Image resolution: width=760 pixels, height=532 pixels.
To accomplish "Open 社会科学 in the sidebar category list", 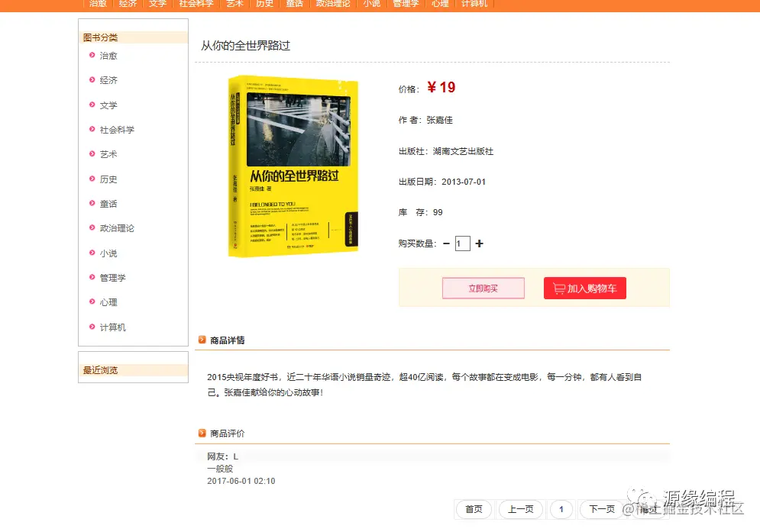I will [x=117, y=130].
